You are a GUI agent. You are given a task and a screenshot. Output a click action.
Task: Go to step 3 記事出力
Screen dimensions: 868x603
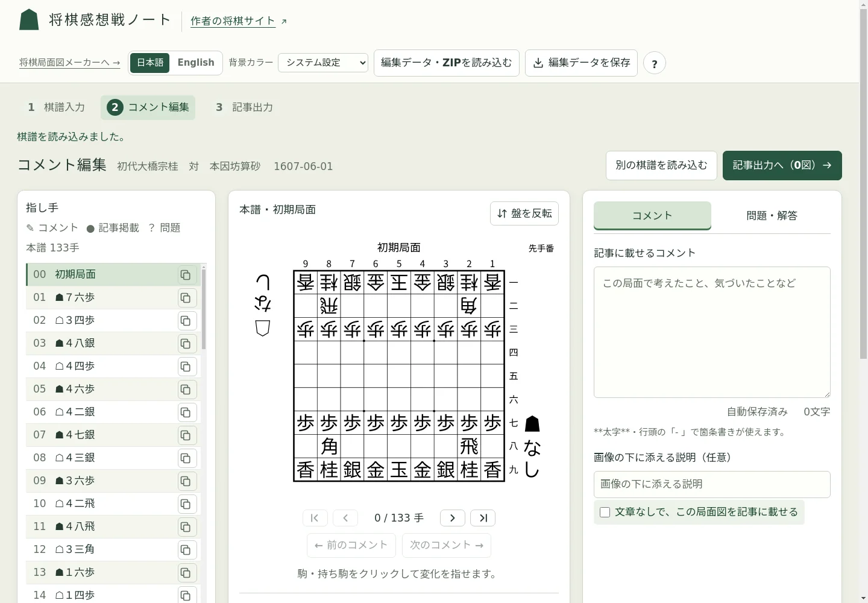[244, 107]
